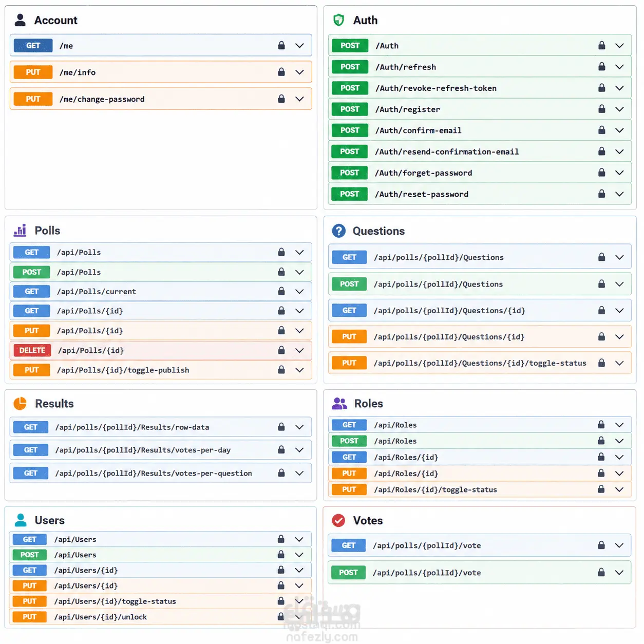The image size is (644, 644).
Task: Open authorization lock on /Auth/register
Action: tap(601, 109)
